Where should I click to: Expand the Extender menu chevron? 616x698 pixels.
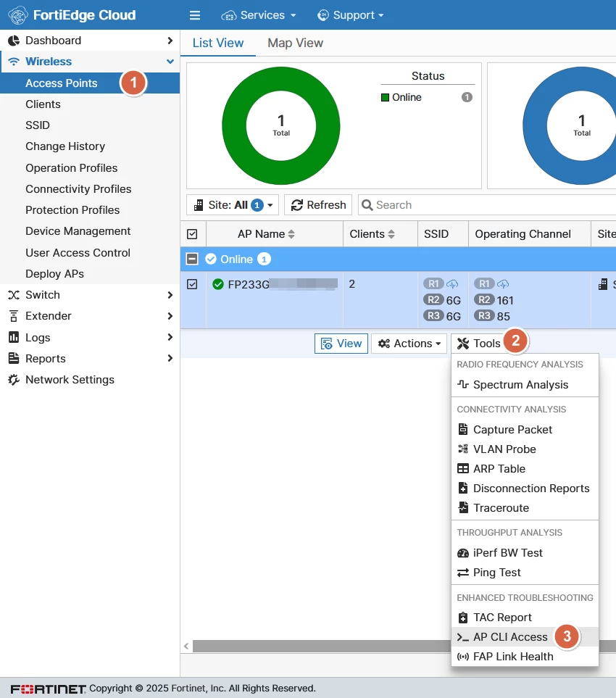[x=170, y=316]
